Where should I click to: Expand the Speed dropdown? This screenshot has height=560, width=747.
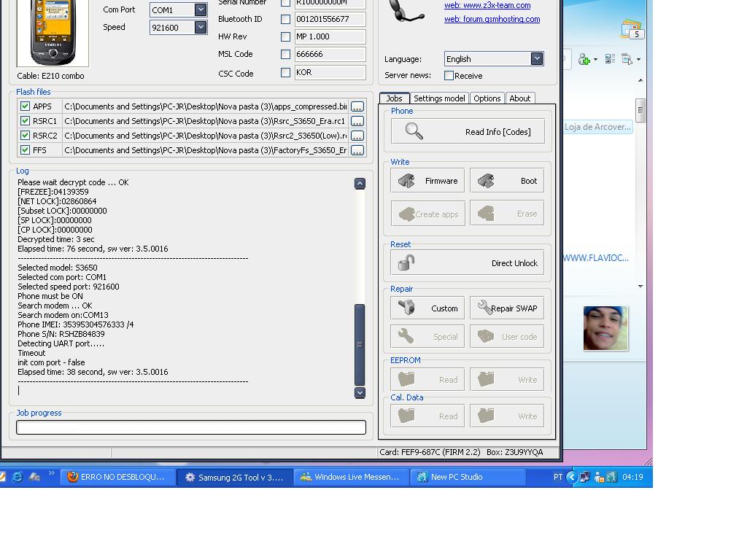pos(201,27)
